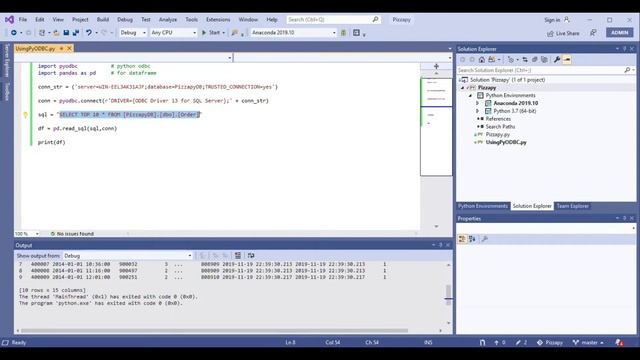The image size is (640, 360).
Task: Pin the UsingPyODBC.py tab
Action: (62, 49)
